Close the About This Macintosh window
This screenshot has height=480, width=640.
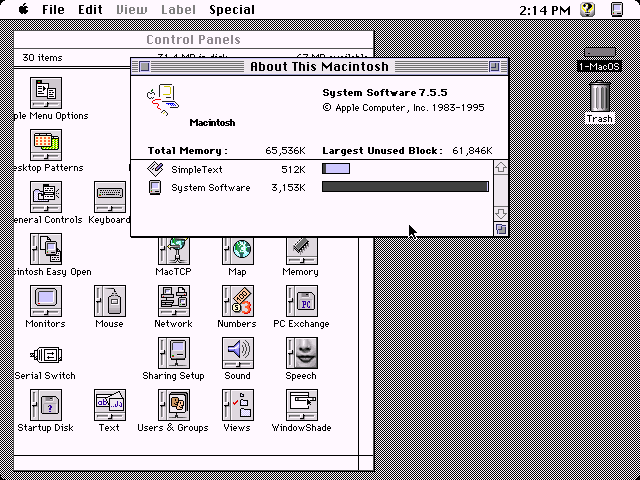click(144, 67)
